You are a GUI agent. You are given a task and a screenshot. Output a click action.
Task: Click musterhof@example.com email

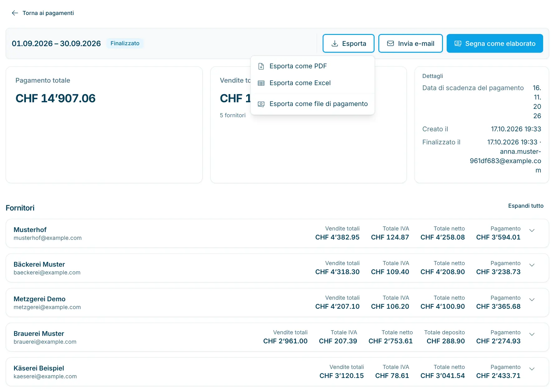47,238
